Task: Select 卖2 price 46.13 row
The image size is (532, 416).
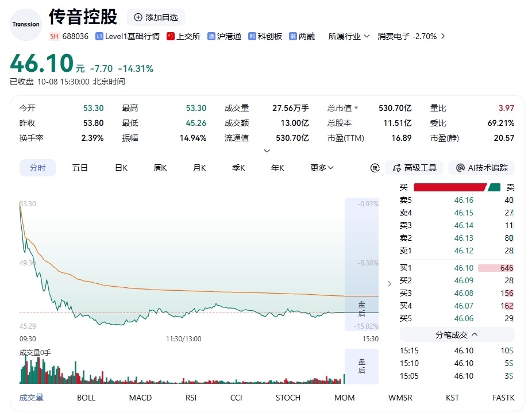Action: pos(457,238)
